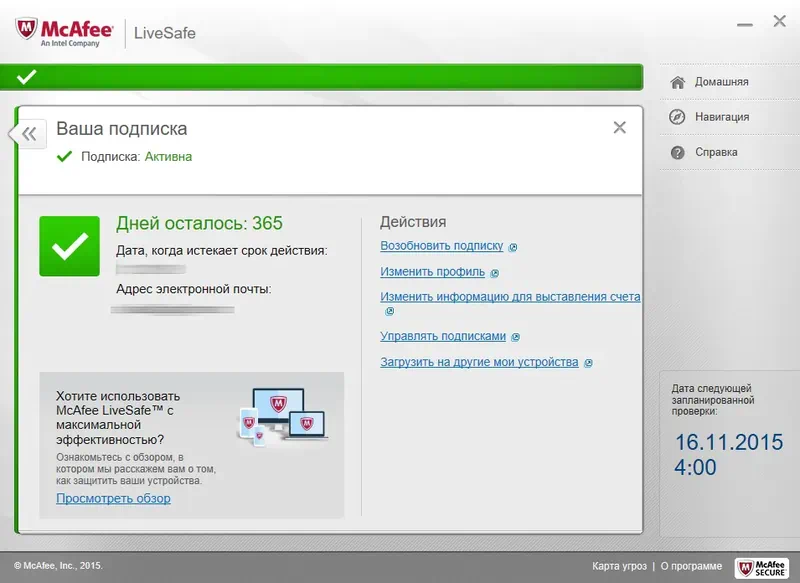Click the Navigation compass icon

tap(677, 117)
